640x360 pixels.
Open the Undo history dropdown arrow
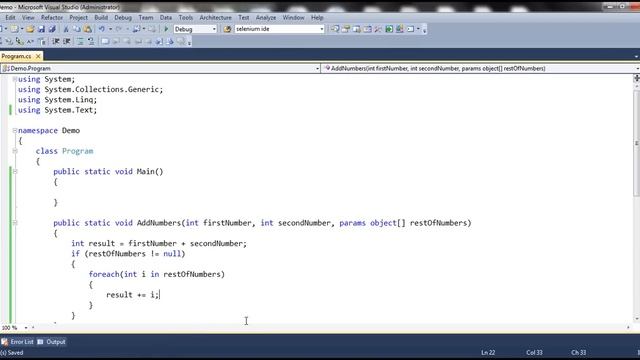click(x=110, y=29)
